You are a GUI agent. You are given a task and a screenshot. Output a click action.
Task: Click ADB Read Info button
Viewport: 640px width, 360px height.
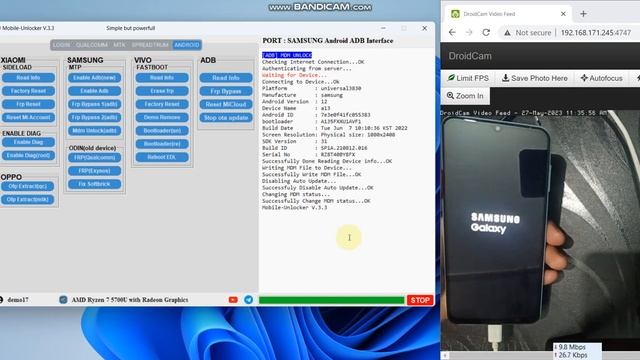[226, 78]
